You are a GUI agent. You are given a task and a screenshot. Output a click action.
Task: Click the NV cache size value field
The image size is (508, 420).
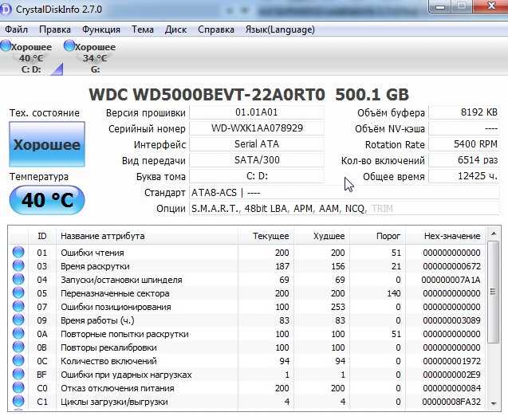464,128
